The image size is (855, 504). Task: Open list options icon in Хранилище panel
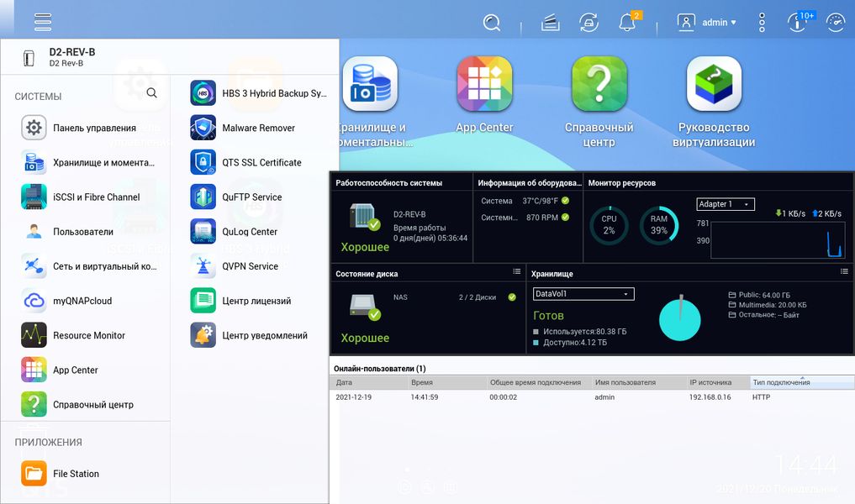pos(844,271)
